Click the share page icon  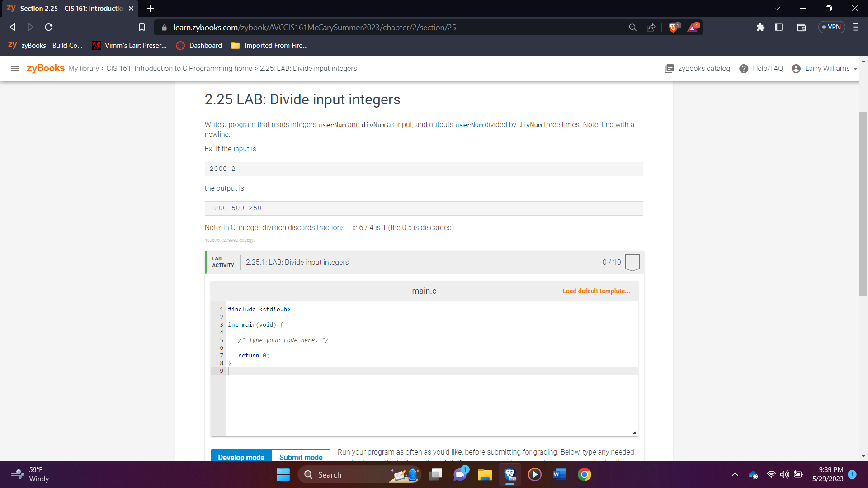point(651,28)
